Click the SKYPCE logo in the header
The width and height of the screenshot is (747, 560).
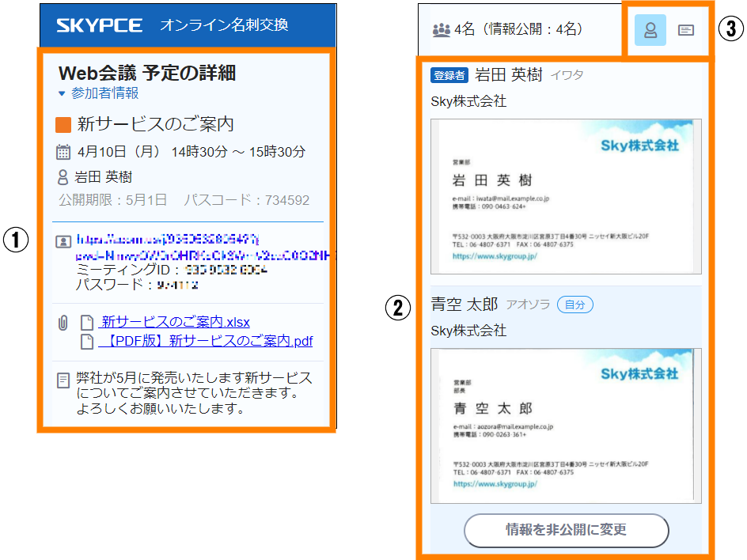coord(99,25)
